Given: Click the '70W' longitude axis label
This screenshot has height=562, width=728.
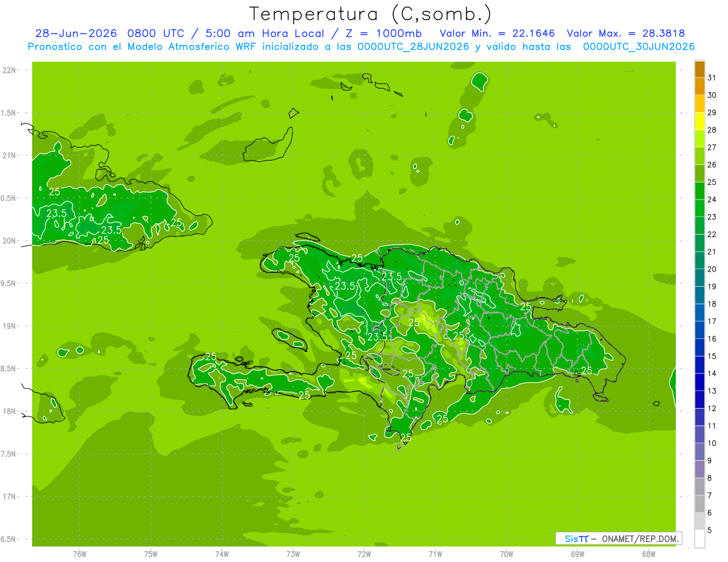Looking at the screenshot, I should (507, 554).
